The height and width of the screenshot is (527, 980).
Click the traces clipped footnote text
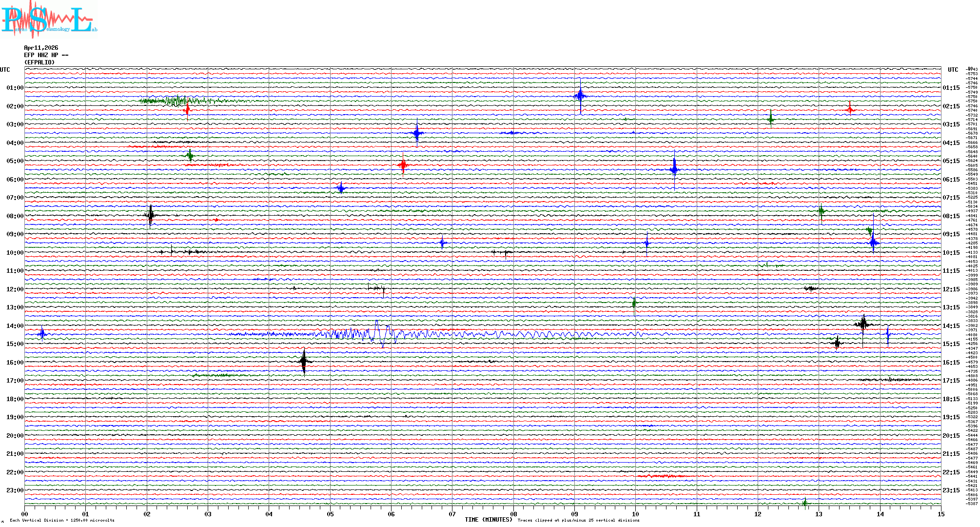pos(578,520)
